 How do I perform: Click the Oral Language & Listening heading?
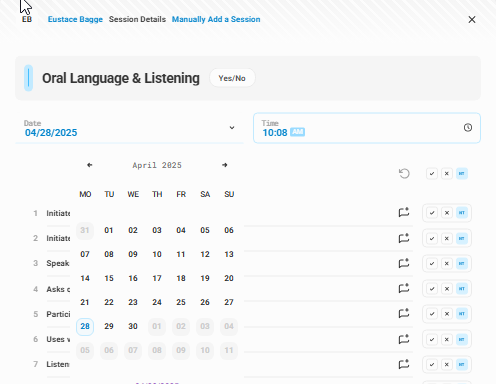coord(121,78)
